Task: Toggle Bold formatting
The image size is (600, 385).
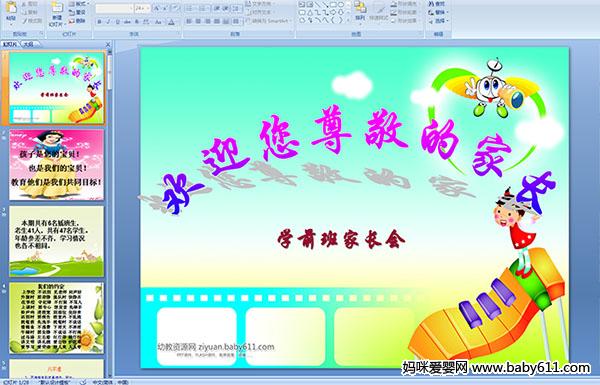Action: coord(99,22)
